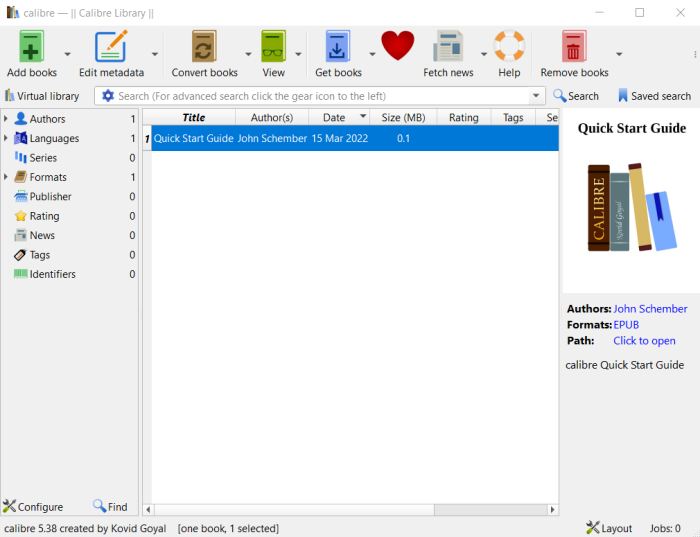Open the search history dropdown

(536, 96)
